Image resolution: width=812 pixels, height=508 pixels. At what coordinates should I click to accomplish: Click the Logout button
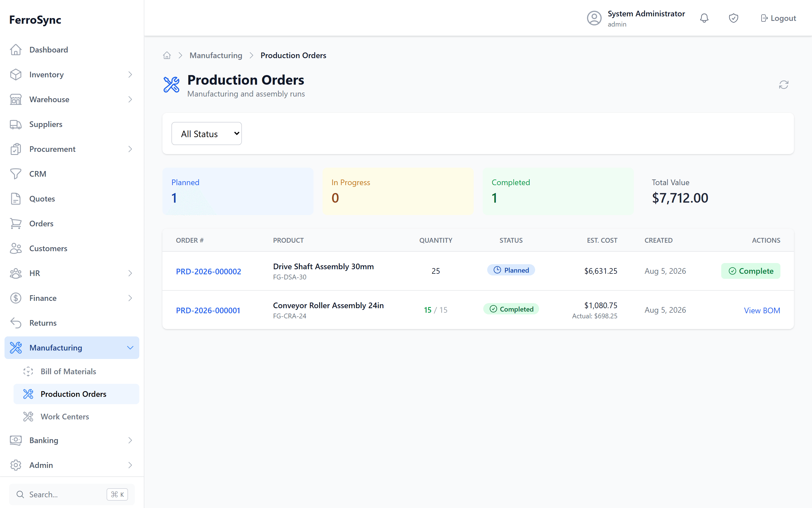pos(778,18)
